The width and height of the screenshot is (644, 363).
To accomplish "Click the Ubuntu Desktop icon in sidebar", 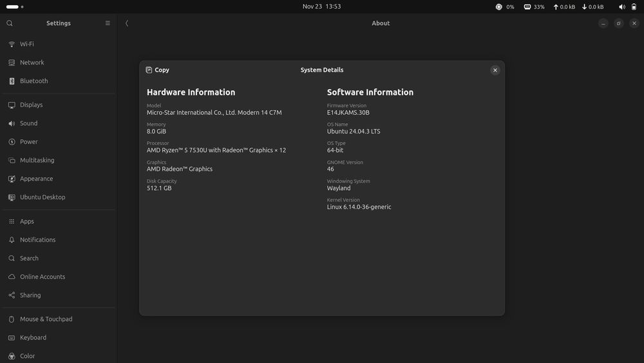I will (x=12, y=197).
